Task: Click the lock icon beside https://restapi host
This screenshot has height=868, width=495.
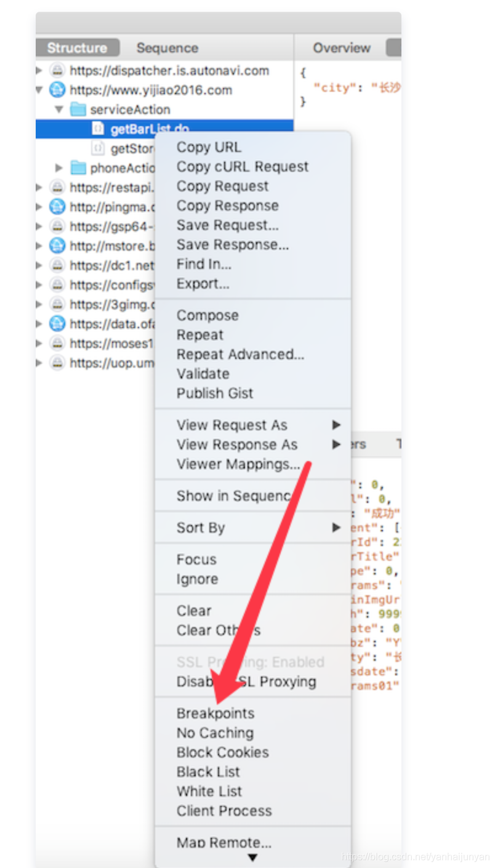Action: (57, 187)
